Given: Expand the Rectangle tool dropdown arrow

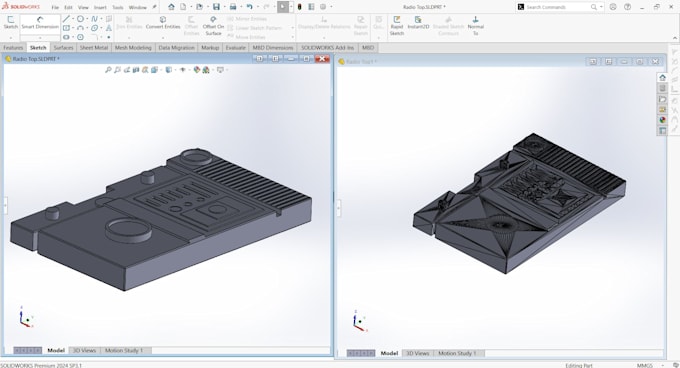Looking at the screenshot, I should 72,28.
